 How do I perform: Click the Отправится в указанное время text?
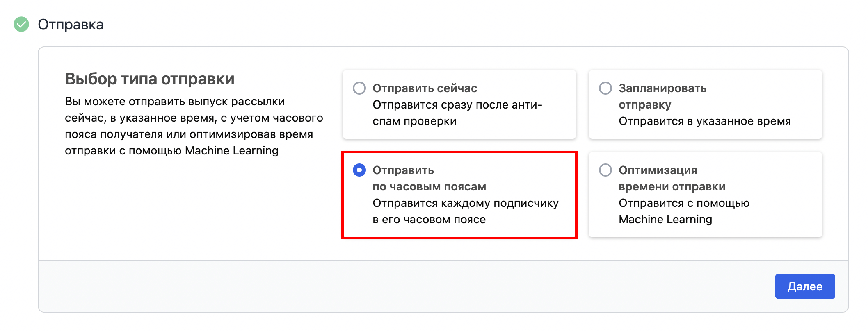pyautogui.click(x=704, y=121)
